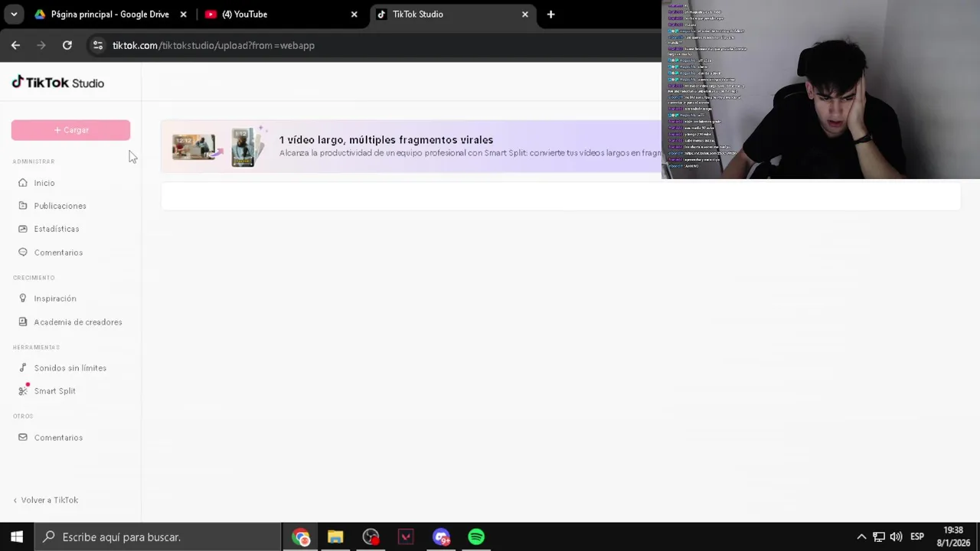Click the browser forward arrow

coord(41,45)
